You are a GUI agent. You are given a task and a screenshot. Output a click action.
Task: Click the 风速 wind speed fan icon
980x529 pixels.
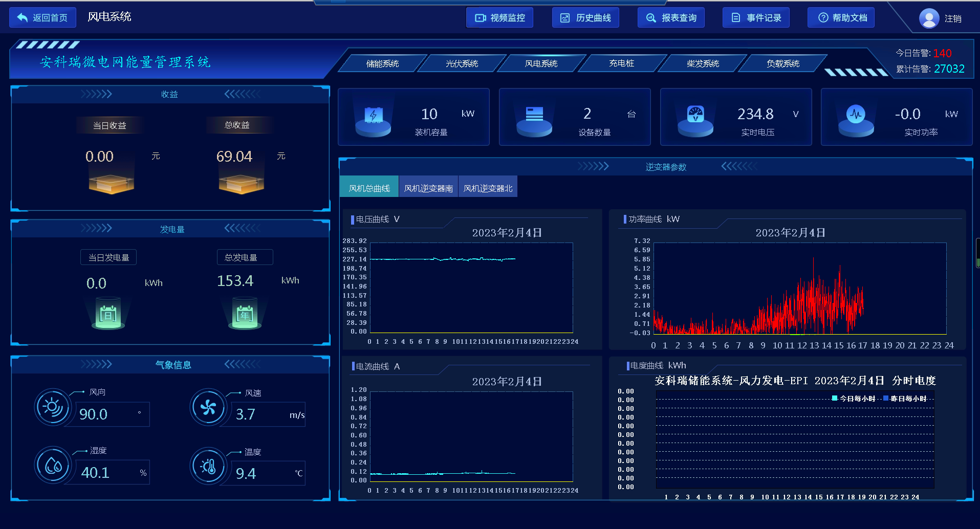pyautogui.click(x=208, y=407)
